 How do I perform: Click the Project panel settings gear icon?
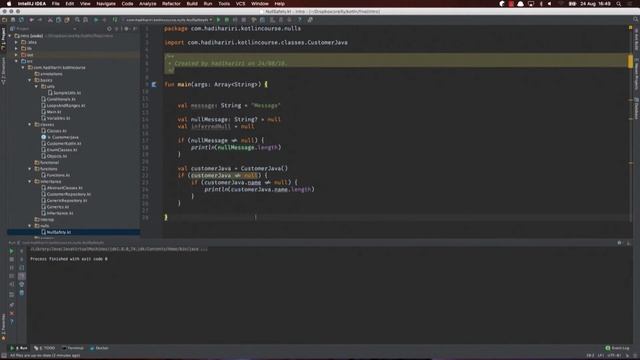pyautogui.click(x=126, y=29)
